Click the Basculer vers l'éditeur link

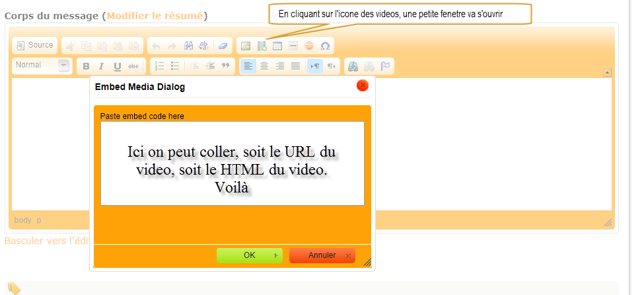[x=48, y=241]
